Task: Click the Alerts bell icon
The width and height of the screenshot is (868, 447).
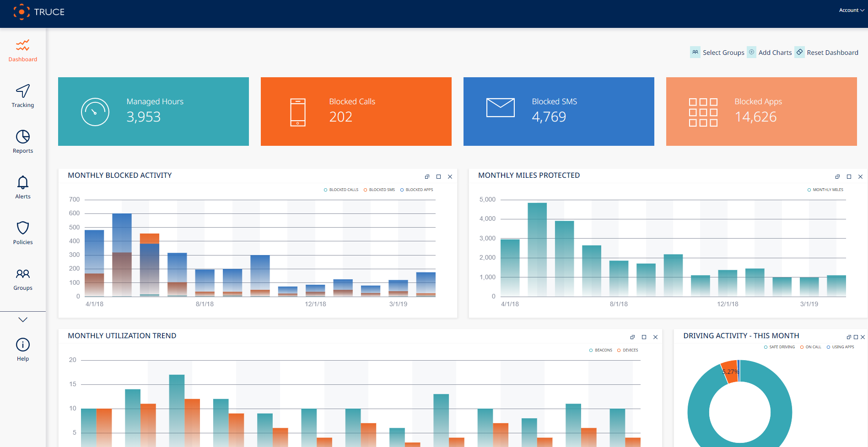Action: (x=22, y=186)
